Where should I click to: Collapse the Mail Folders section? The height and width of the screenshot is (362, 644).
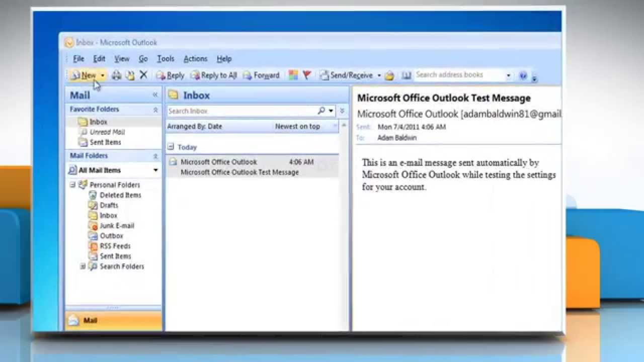[155, 156]
